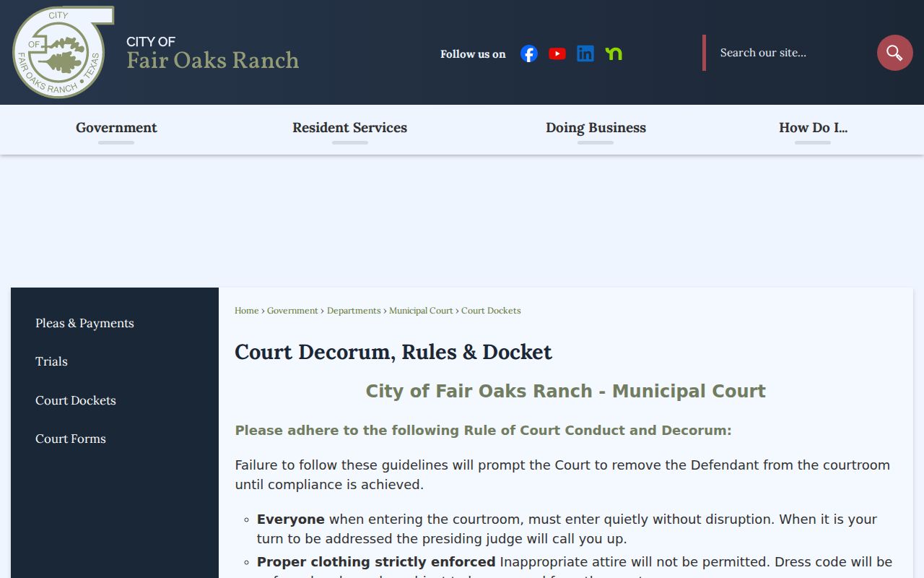924x578 pixels.
Task: Click the 'Follow us on' label
Action: [473, 54]
